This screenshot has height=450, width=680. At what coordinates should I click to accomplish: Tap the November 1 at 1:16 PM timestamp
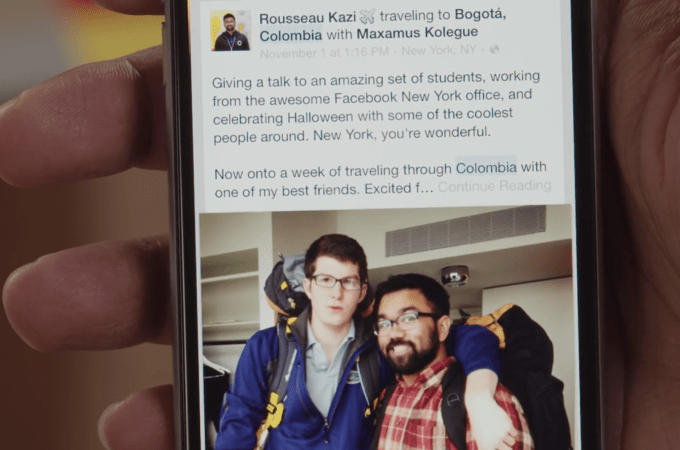[324, 53]
